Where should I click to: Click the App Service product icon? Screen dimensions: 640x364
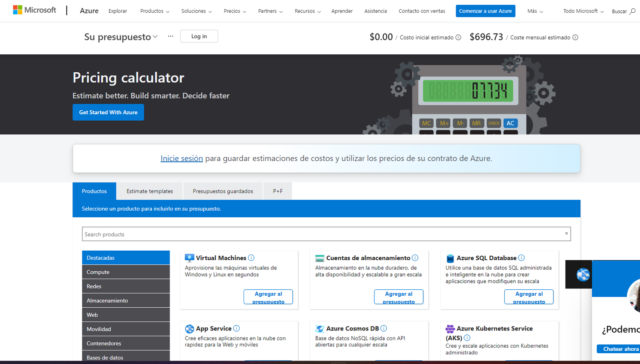(190, 329)
